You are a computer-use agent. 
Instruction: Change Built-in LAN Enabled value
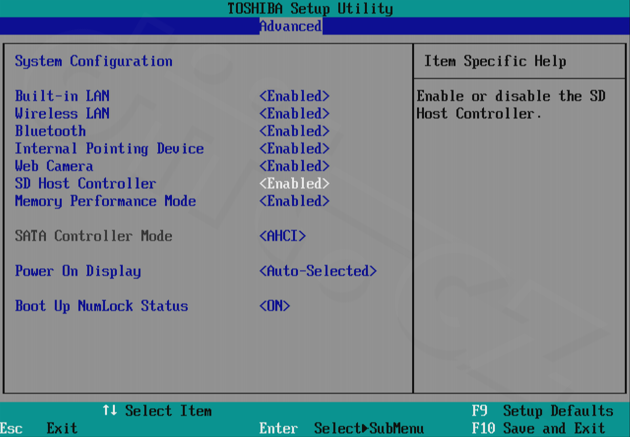294,96
